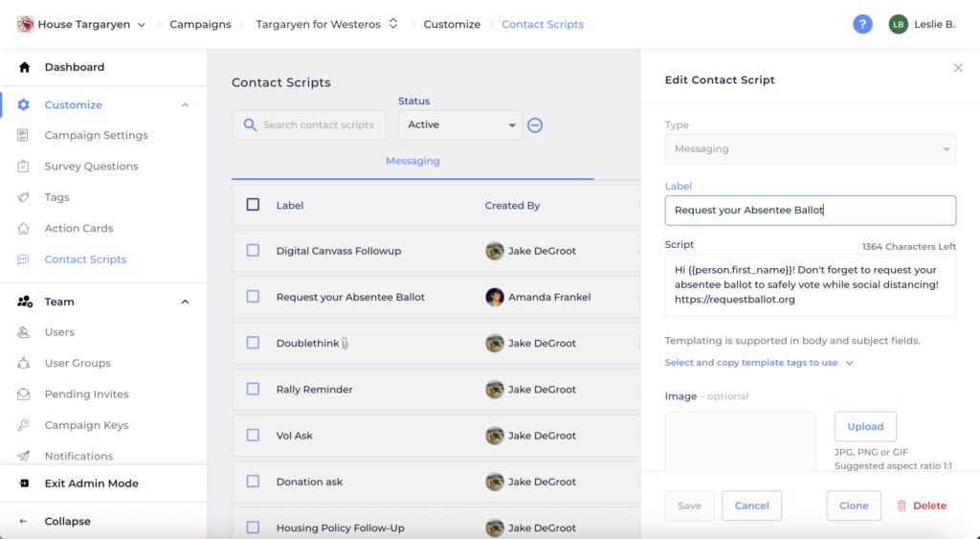
Task: Click the trash icon next to Delete
Action: click(902, 505)
